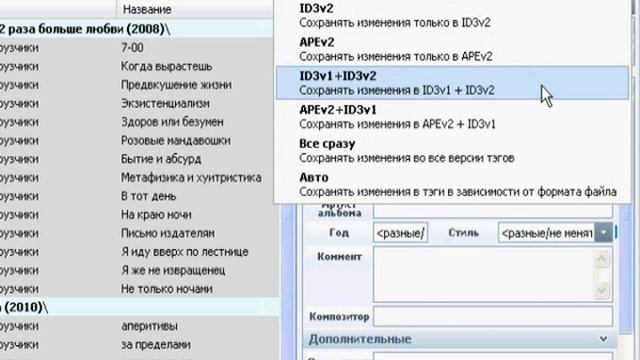
Task: Select the track 'Когда вырастешь'
Action: coord(167,66)
